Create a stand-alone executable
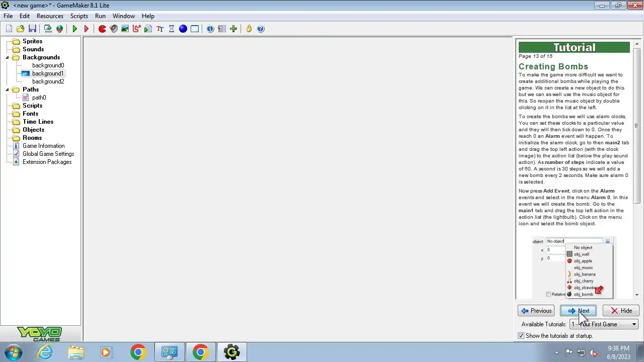The image size is (644, 362). pos(48,29)
